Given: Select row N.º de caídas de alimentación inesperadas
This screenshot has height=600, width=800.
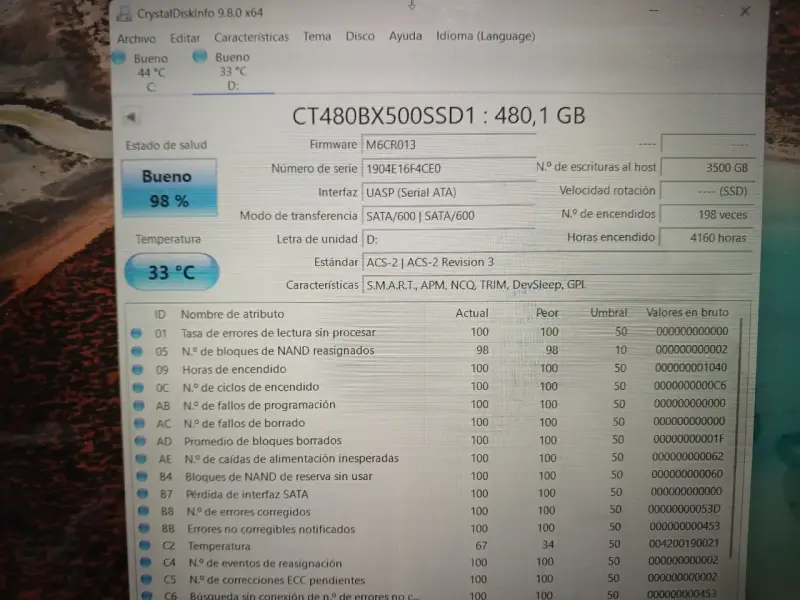Looking at the screenshot, I should [433, 458].
